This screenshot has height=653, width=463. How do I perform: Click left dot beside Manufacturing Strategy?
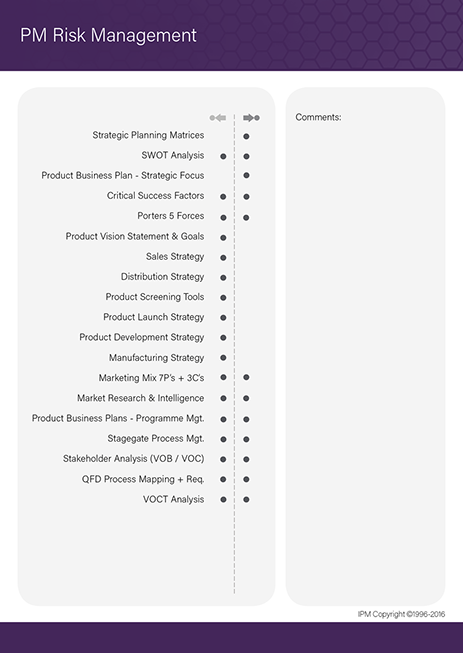click(x=223, y=358)
